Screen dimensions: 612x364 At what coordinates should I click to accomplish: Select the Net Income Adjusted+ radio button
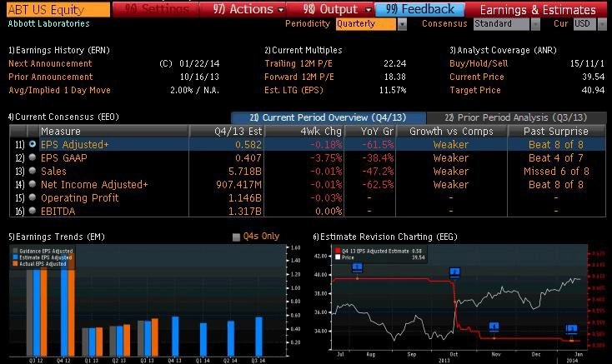point(33,184)
